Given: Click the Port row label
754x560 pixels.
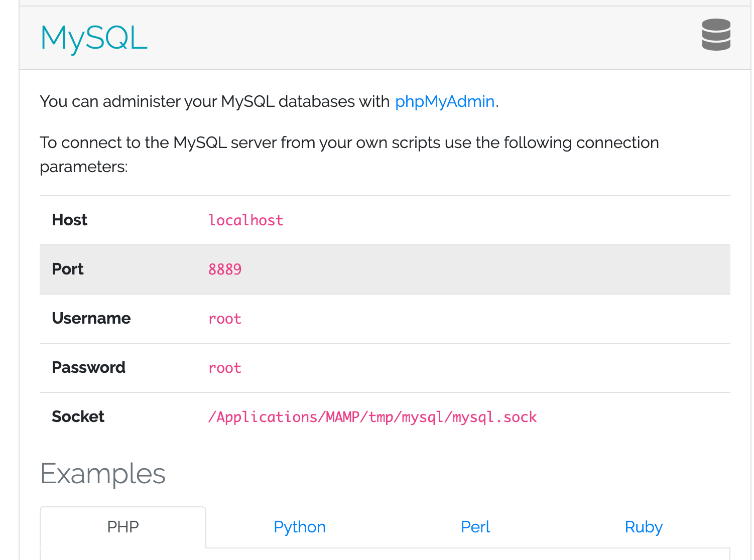Looking at the screenshot, I should (68, 269).
